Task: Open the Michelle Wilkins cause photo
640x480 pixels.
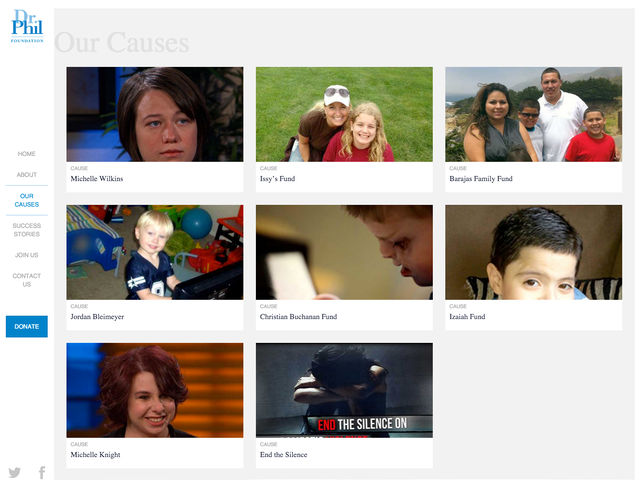Action: pos(155,114)
